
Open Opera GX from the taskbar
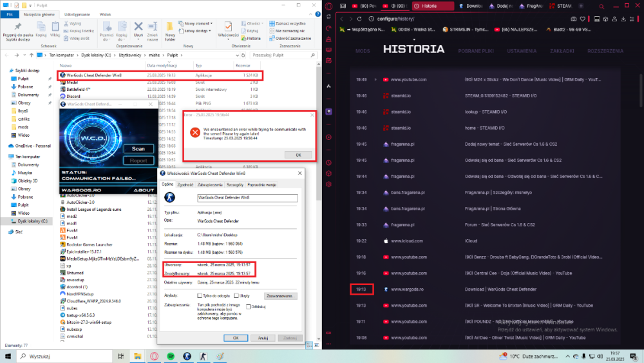pos(154,357)
